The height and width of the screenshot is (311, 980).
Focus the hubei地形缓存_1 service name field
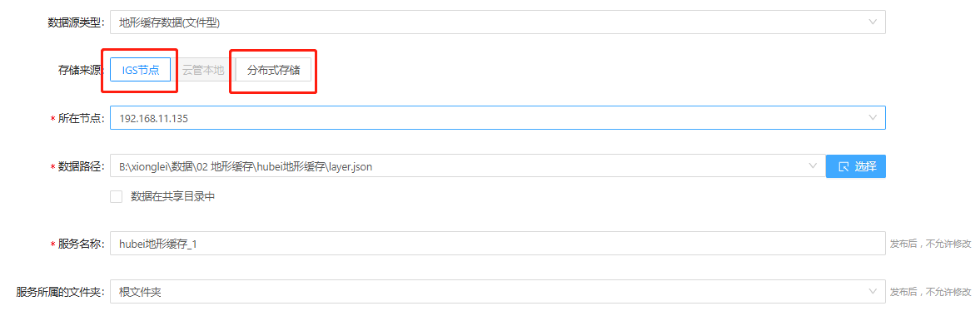tap(498, 244)
